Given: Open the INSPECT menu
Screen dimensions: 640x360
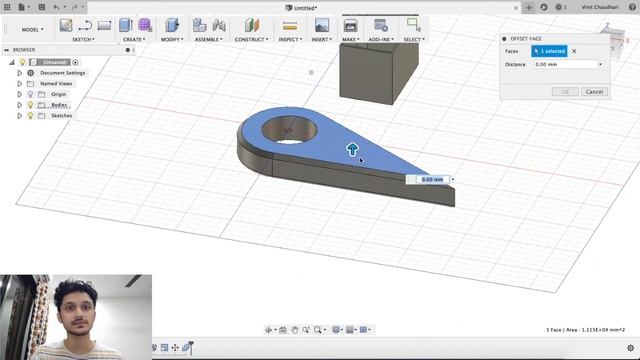Looking at the screenshot, I should click(x=290, y=40).
